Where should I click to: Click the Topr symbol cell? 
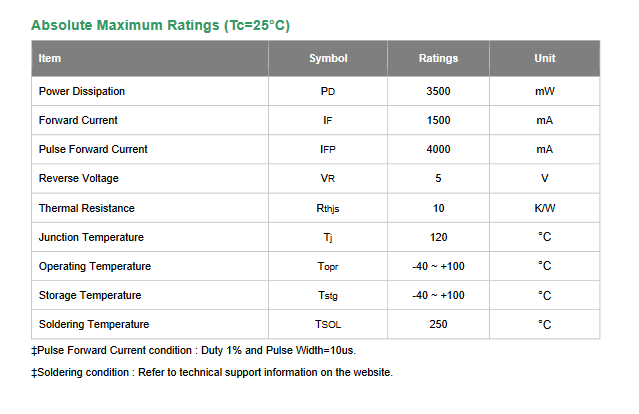tap(328, 266)
